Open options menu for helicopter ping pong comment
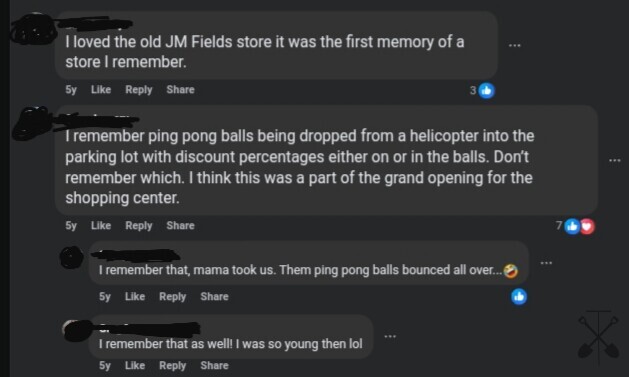 615,160
